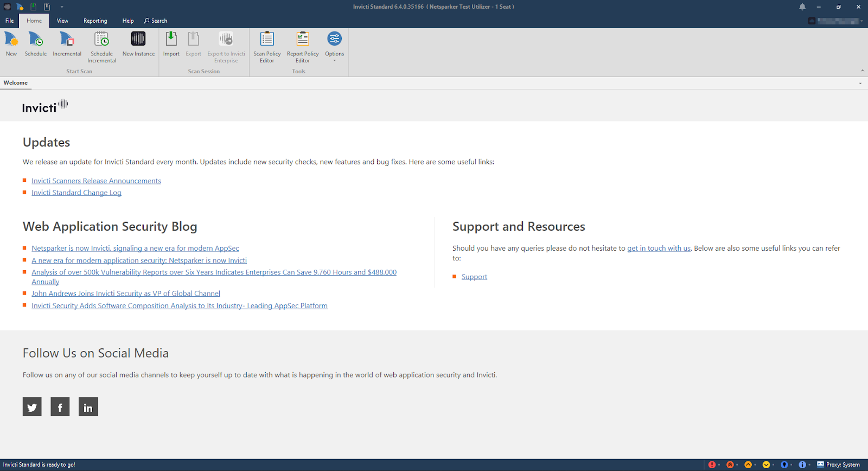The height and width of the screenshot is (471, 868).
Task: Open the Scan Policy Editor
Action: (x=267, y=47)
